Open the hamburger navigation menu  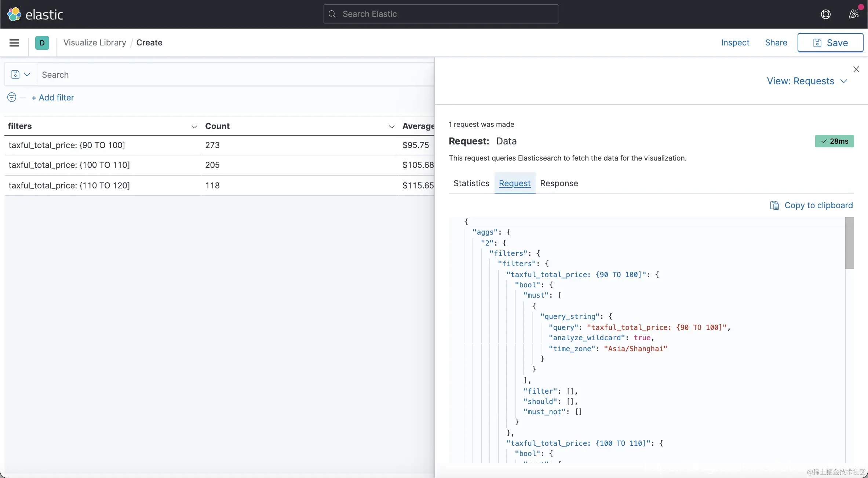[x=14, y=43]
